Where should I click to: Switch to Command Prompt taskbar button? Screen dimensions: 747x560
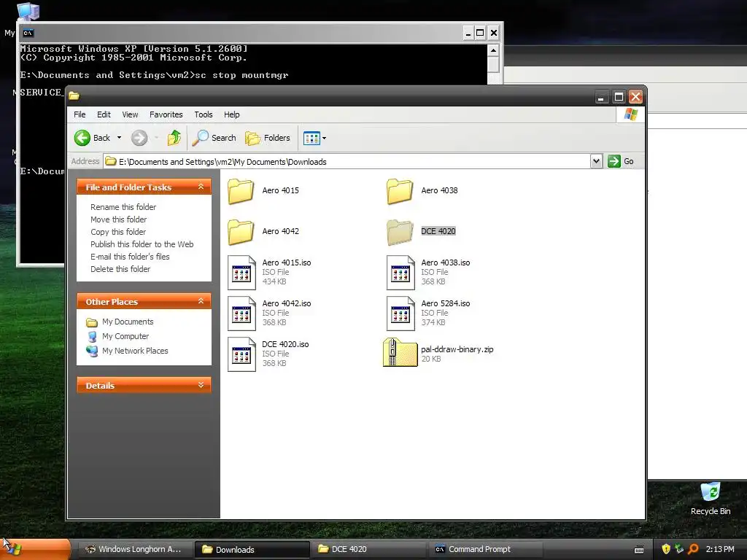click(x=485, y=549)
